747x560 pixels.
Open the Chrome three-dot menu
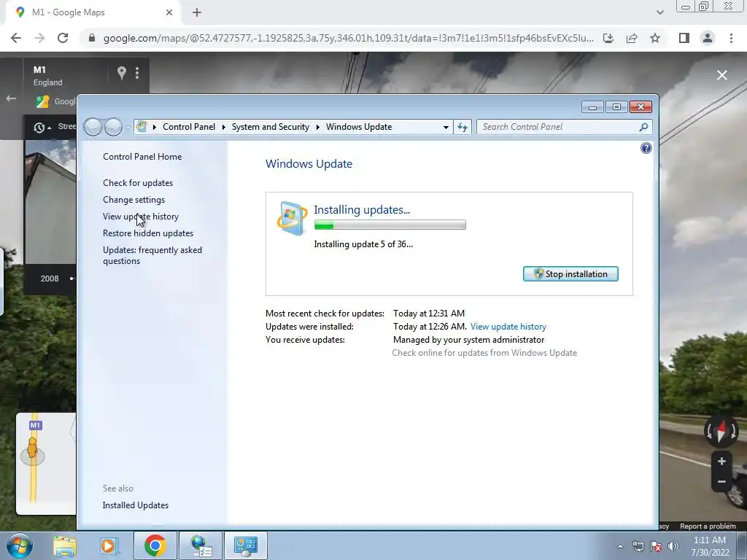731,38
